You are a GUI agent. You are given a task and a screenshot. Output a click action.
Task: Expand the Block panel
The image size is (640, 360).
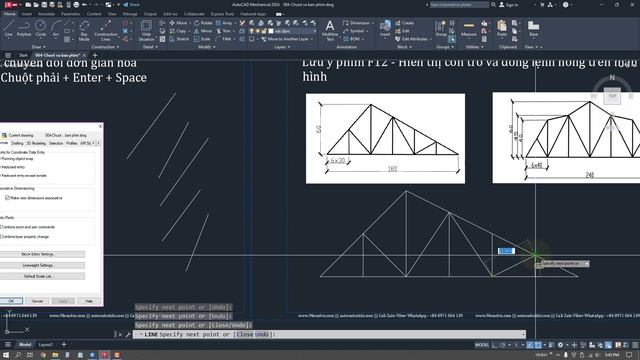pyautogui.click(x=404, y=47)
